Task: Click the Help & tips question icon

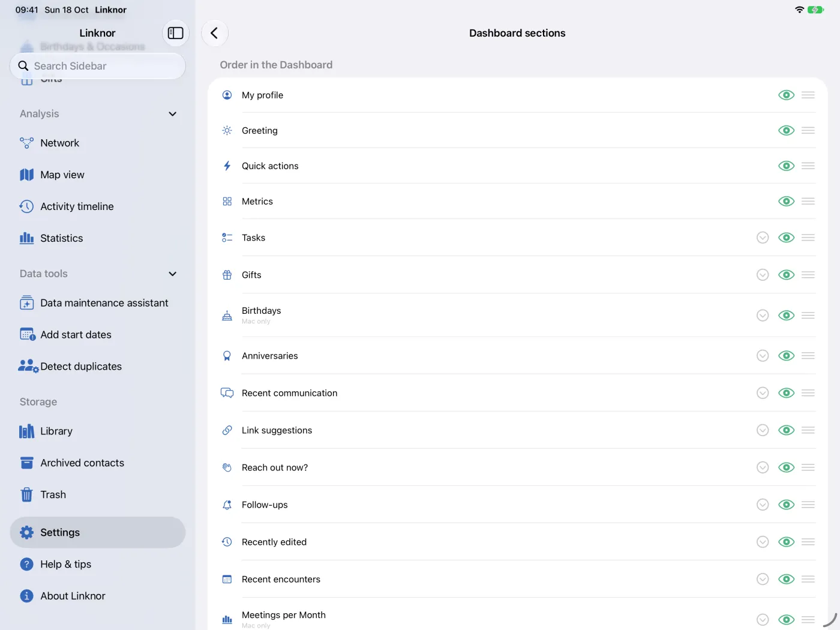Action: [x=26, y=564]
